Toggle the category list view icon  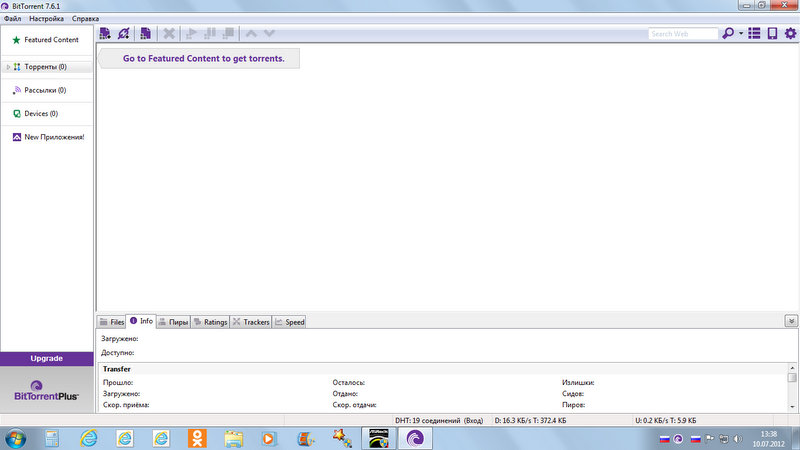[754, 34]
